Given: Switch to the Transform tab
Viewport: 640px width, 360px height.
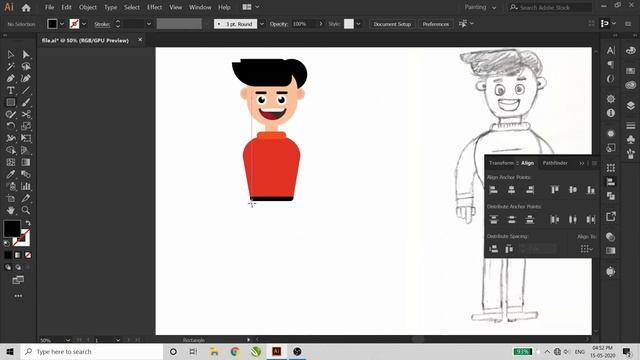Looking at the screenshot, I should pyautogui.click(x=501, y=163).
